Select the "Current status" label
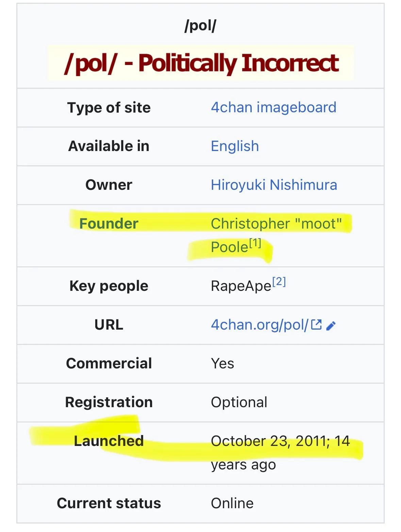The height and width of the screenshot is (532, 401). coord(109,503)
